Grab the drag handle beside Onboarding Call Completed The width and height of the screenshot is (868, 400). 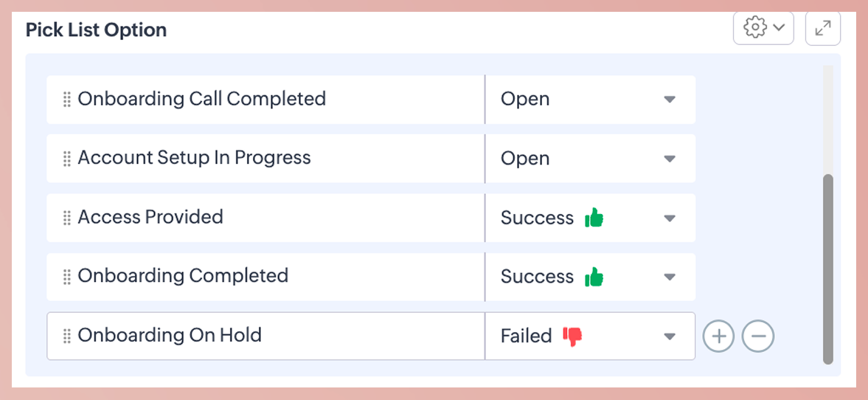66,100
